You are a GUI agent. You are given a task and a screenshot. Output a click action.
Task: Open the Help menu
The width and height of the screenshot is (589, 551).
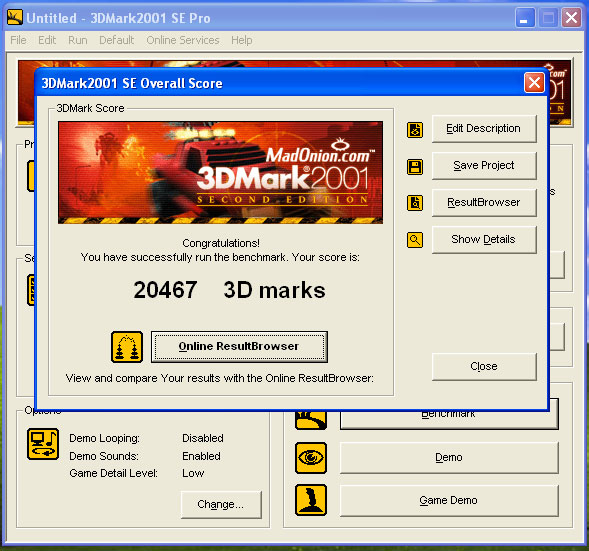(242, 40)
